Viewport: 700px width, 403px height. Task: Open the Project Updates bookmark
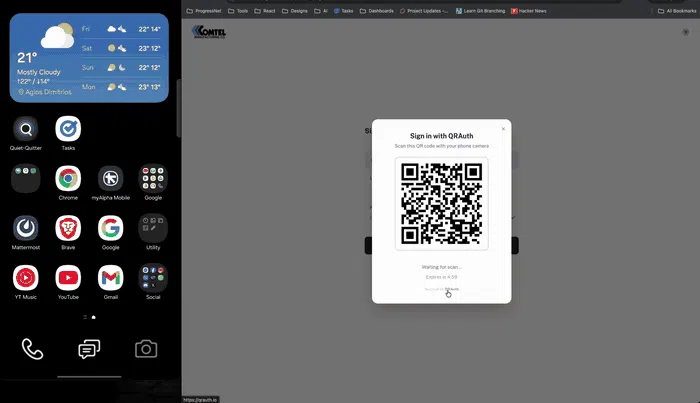click(x=424, y=11)
